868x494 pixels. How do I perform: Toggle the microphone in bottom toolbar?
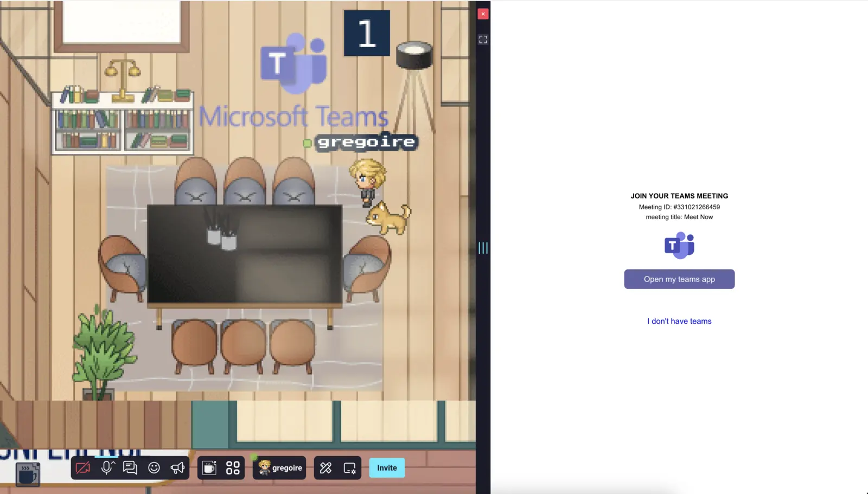[107, 468]
